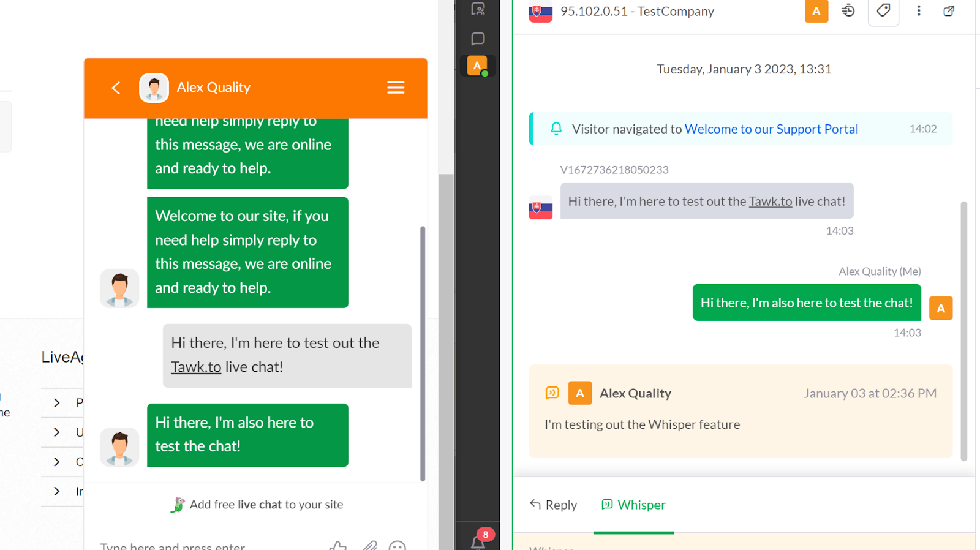The height and width of the screenshot is (550, 980).
Task: Open the chat history clock icon
Action: tap(848, 11)
